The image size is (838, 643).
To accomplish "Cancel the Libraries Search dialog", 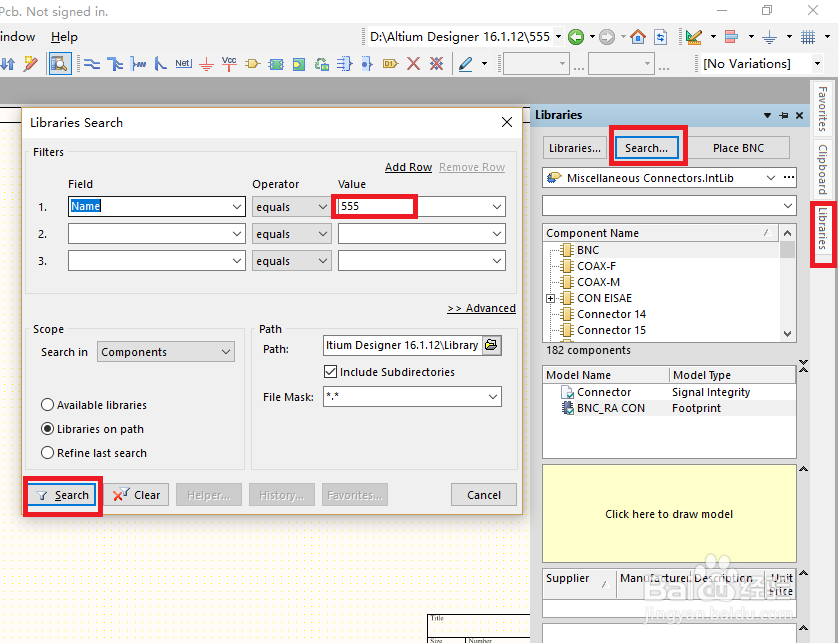I will coord(484,495).
